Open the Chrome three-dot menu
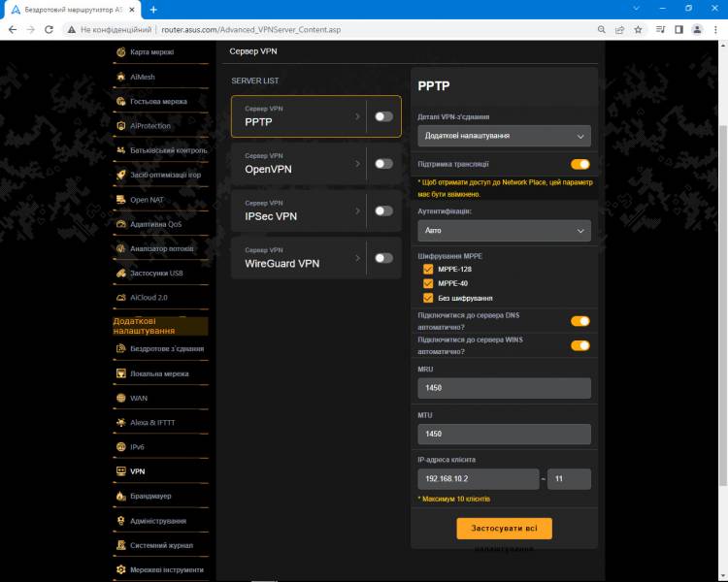728x582 pixels. (715, 30)
